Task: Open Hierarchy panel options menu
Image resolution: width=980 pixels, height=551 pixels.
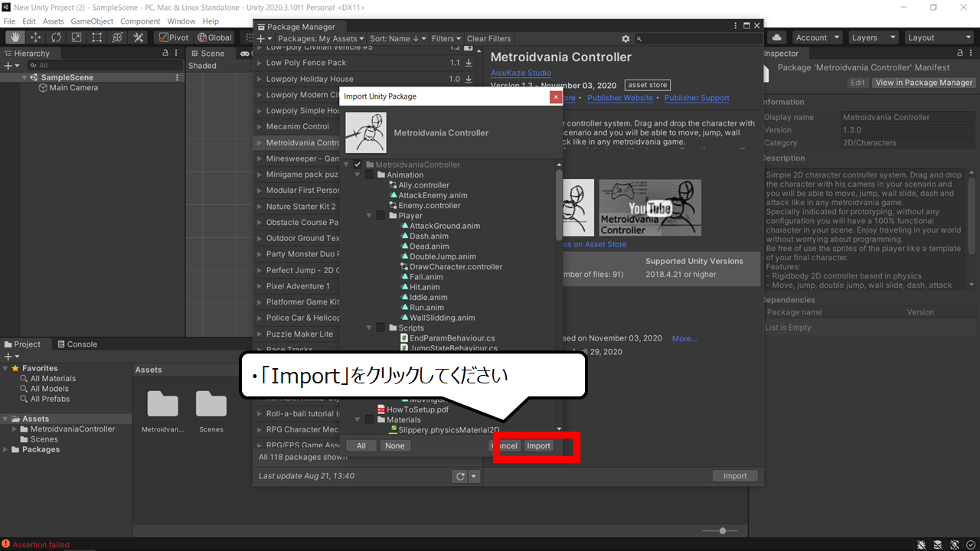Action: [177, 54]
